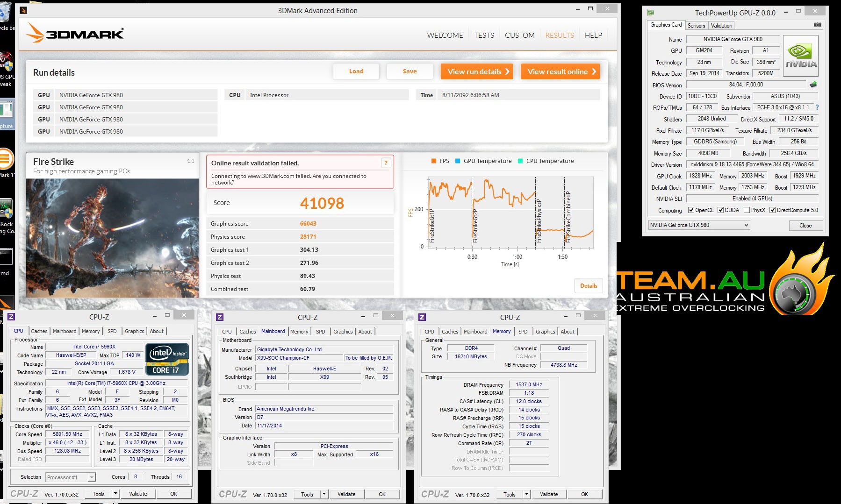Click DRAM Frequency value 1537.0 MHz
The height and width of the screenshot is (504, 841).
529,384
